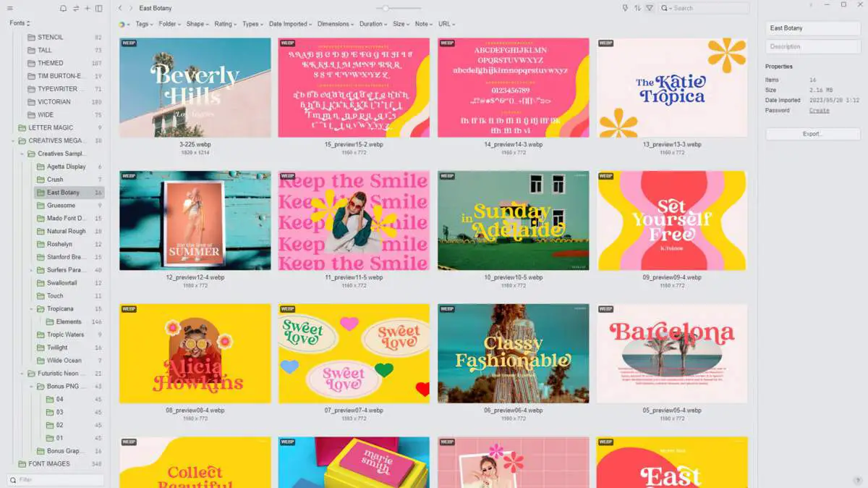Click the help question mark icon
Image resolution: width=868 pixels, height=488 pixels.
[858, 480]
